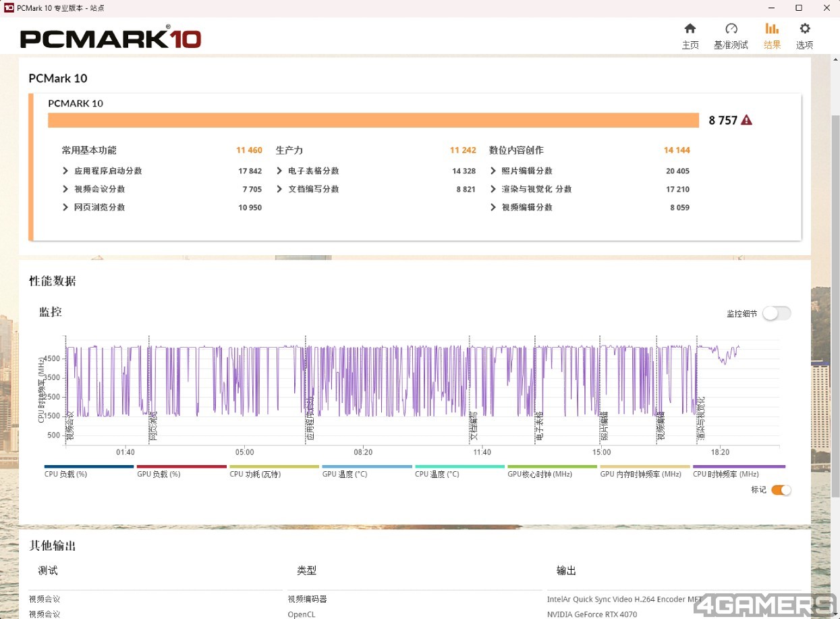The width and height of the screenshot is (840, 619).
Task: Open the 选项 gear icon
Action: pos(804,28)
